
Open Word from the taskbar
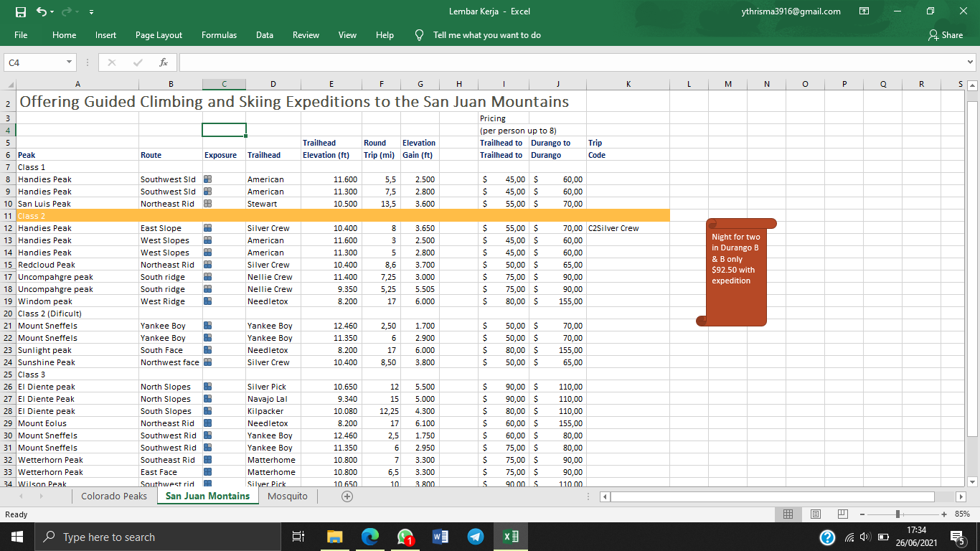440,537
